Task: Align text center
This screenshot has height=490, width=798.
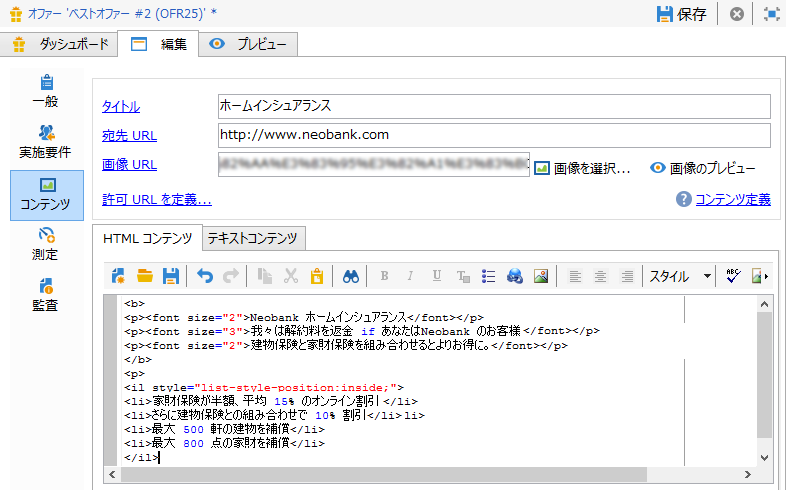Action: pyautogui.click(x=601, y=276)
